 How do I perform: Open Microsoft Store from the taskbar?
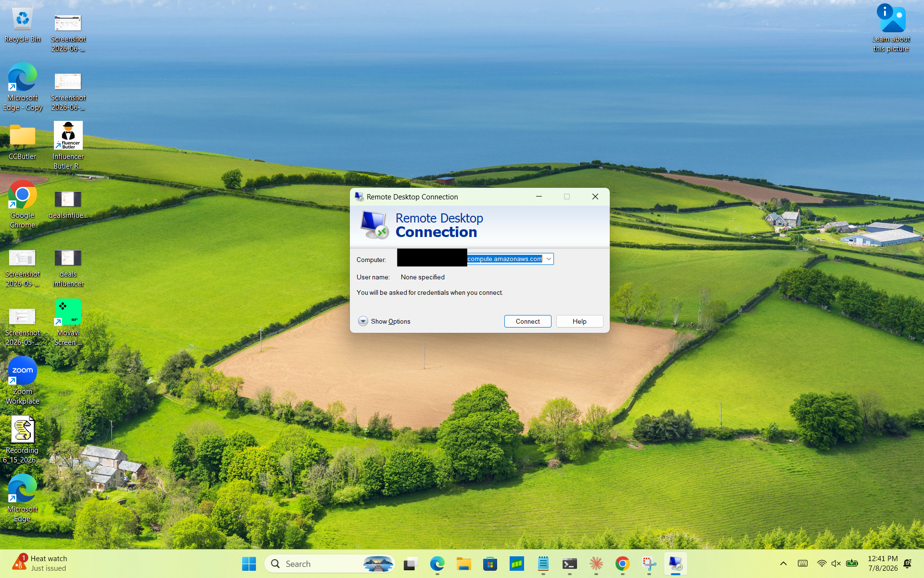click(x=490, y=564)
